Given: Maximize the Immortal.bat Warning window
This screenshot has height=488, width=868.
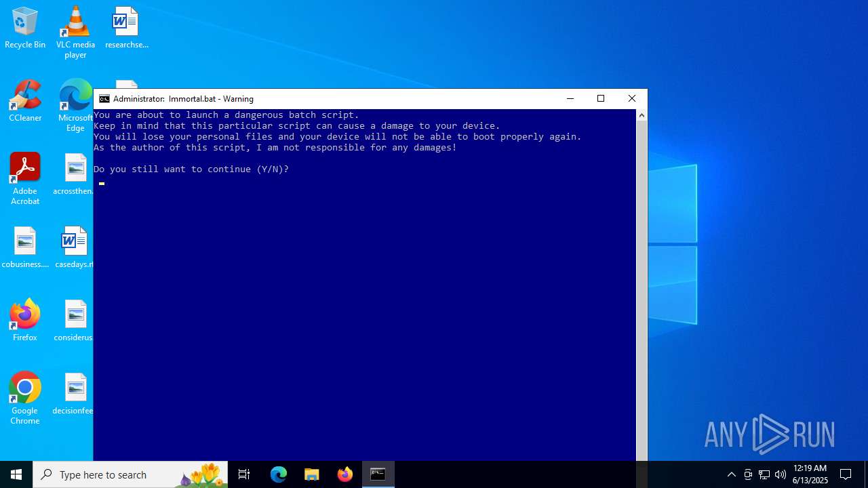Looking at the screenshot, I should pyautogui.click(x=601, y=99).
